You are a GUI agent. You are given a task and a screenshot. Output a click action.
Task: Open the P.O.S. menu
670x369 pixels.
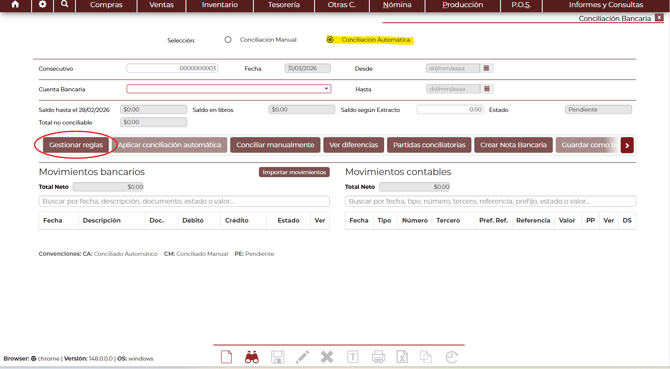[521, 5]
